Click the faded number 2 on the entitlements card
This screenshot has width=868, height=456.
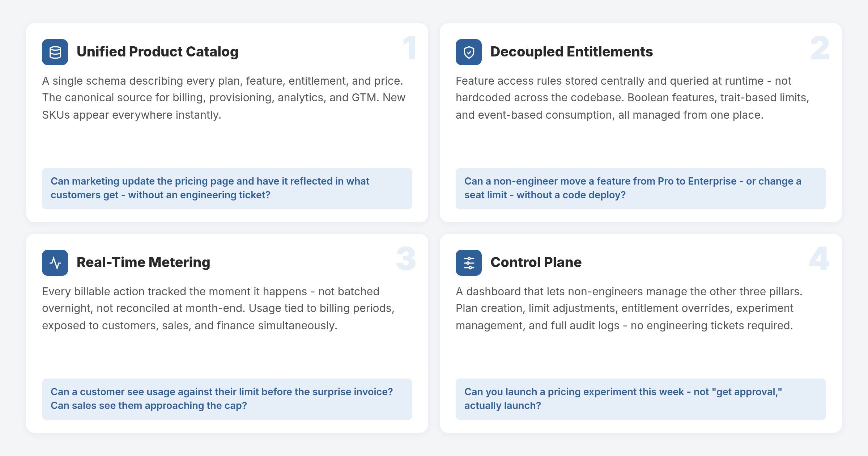pos(820,48)
